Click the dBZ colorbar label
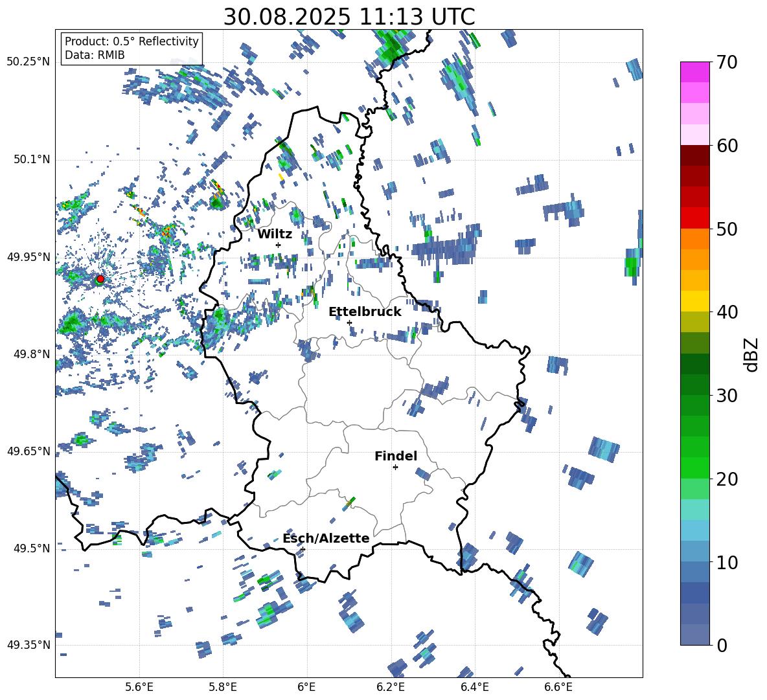Image resolution: width=767 pixels, height=700 pixels. click(752, 354)
